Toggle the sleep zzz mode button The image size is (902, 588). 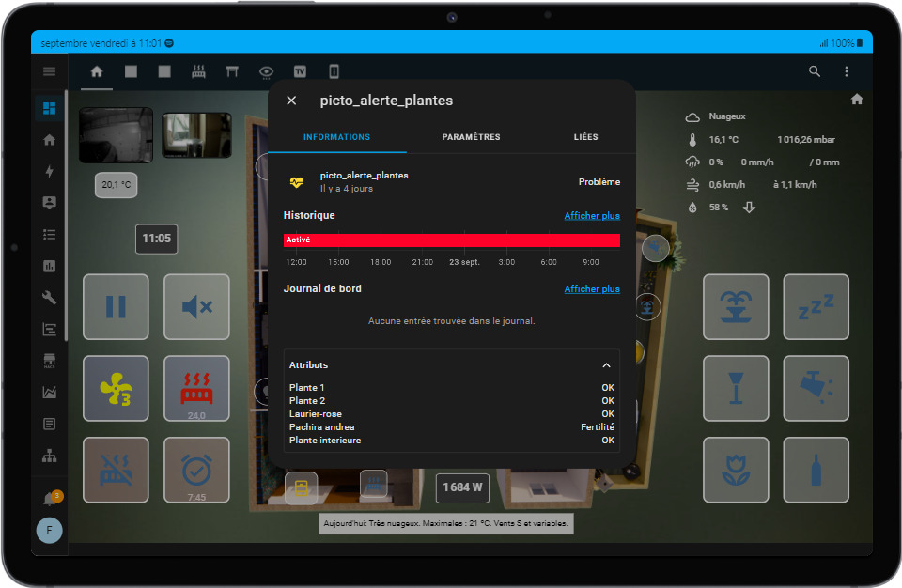point(816,306)
